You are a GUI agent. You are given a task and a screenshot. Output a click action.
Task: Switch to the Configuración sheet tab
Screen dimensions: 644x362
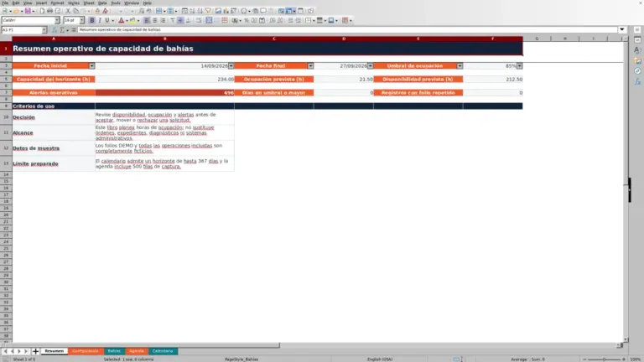(86, 351)
